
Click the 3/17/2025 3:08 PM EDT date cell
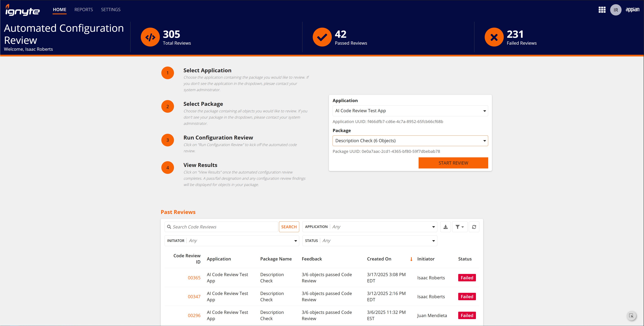click(x=386, y=277)
